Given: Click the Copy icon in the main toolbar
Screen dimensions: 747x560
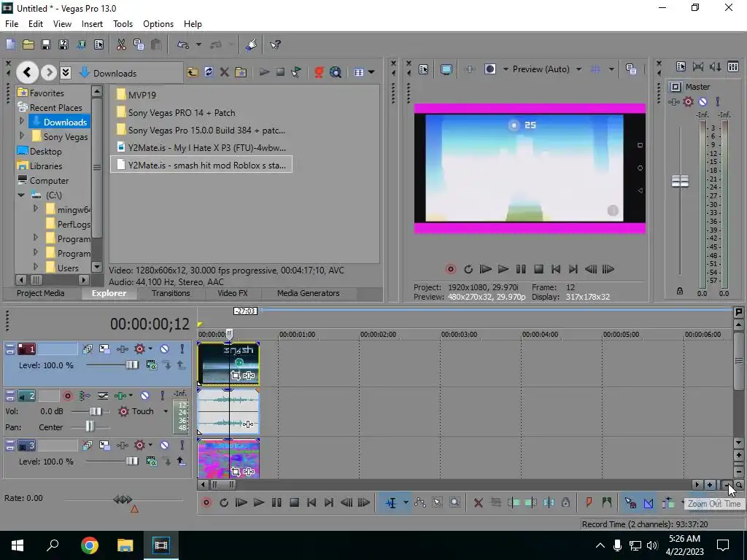Looking at the screenshot, I should pyautogui.click(x=139, y=44).
